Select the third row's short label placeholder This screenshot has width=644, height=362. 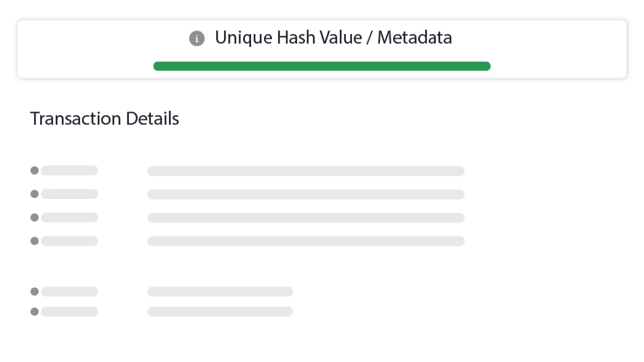click(x=70, y=217)
